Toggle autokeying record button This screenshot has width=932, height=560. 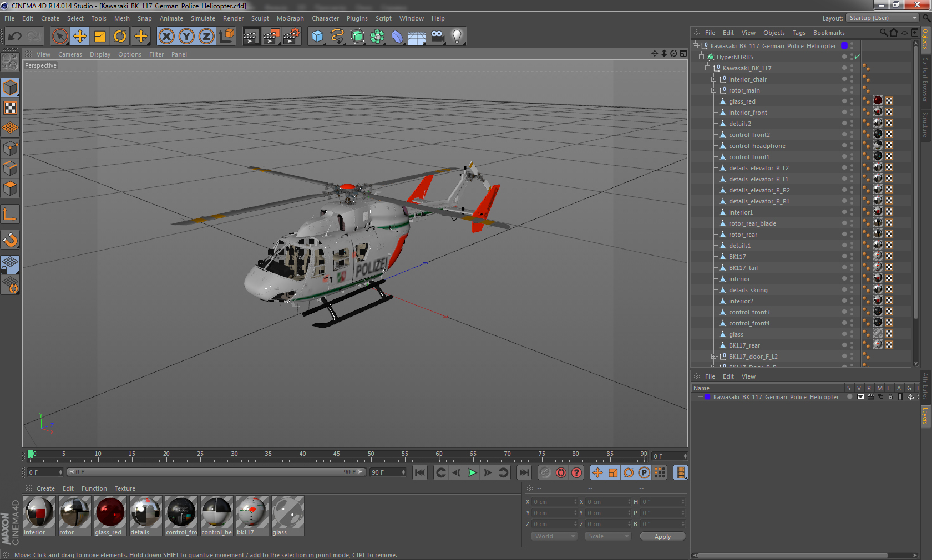(561, 472)
